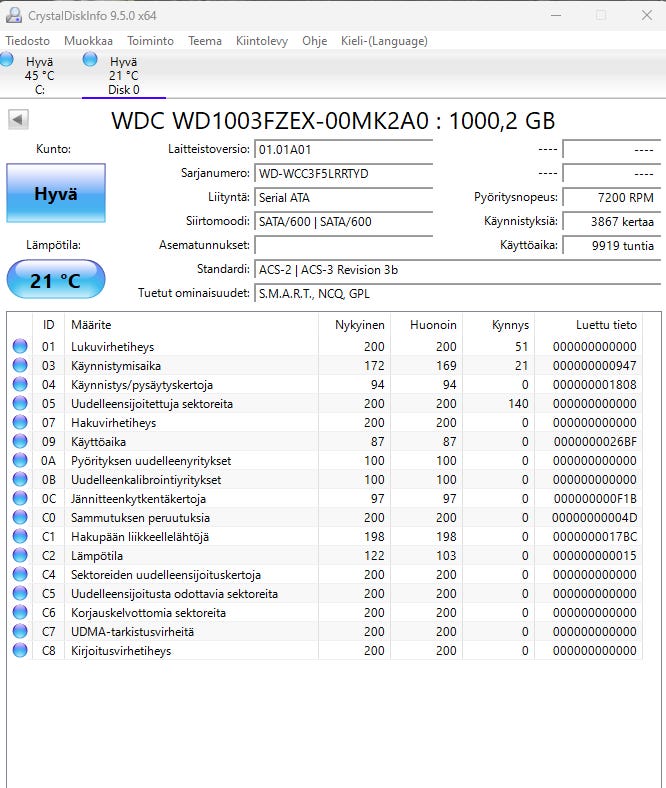Click the Käynnistyksiä field 3867 kertaa

[x=611, y=222]
